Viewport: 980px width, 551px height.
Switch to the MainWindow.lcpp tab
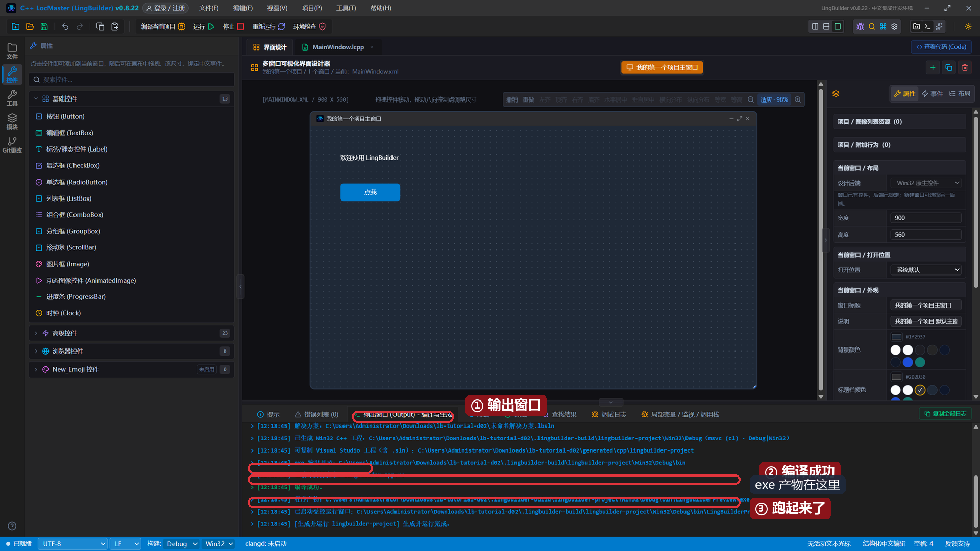click(338, 47)
